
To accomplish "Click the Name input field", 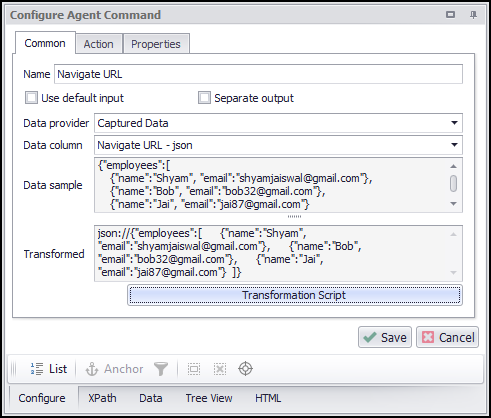I will point(258,74).
